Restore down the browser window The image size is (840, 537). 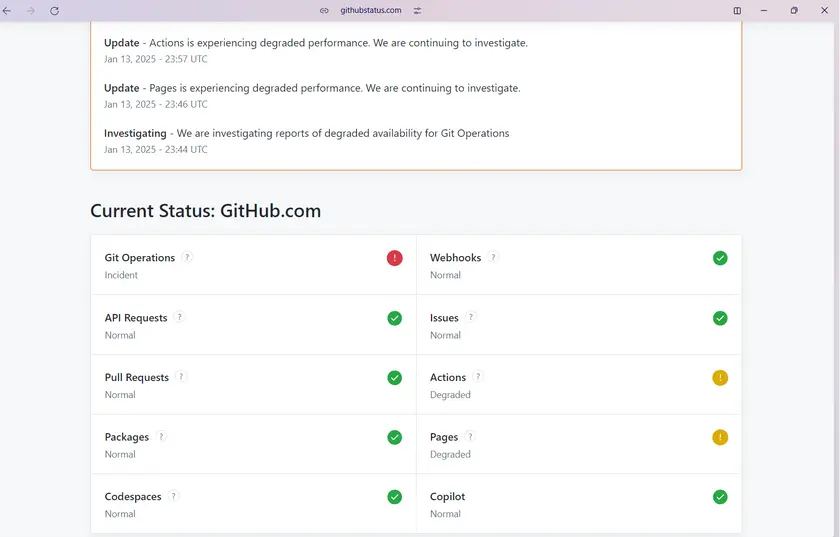tap(794, 10)
